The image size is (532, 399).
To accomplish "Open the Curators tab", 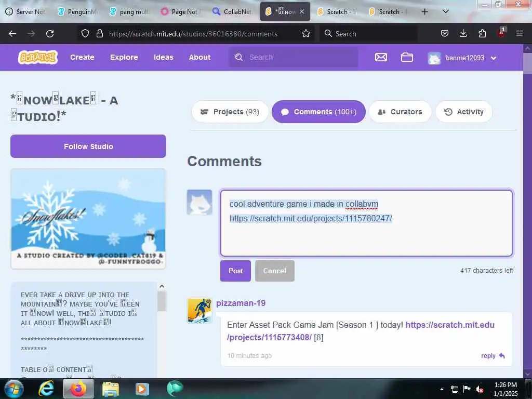I will coord(400,112).
